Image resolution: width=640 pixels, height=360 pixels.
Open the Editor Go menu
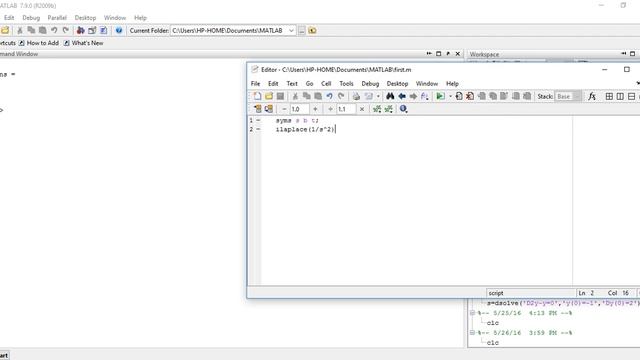[309, 84]
